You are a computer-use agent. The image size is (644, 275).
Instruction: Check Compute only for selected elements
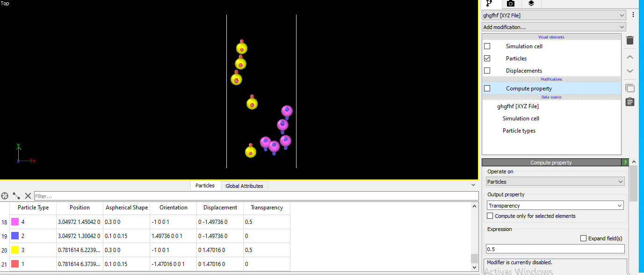490,216
